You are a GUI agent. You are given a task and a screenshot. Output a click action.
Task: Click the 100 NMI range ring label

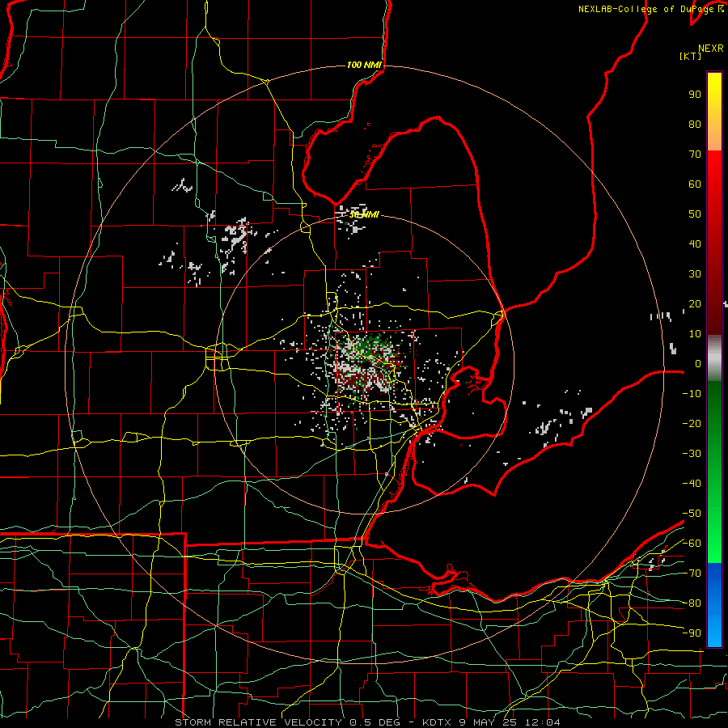click(365, 65)
